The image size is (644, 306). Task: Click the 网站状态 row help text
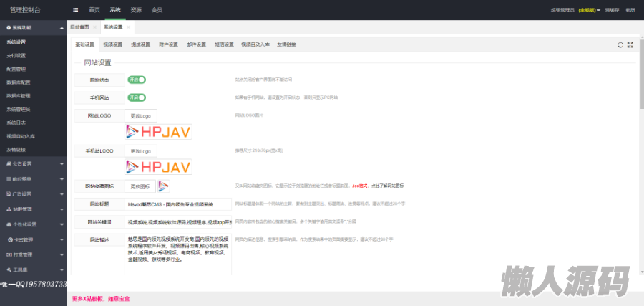click(x=263, y=80)
